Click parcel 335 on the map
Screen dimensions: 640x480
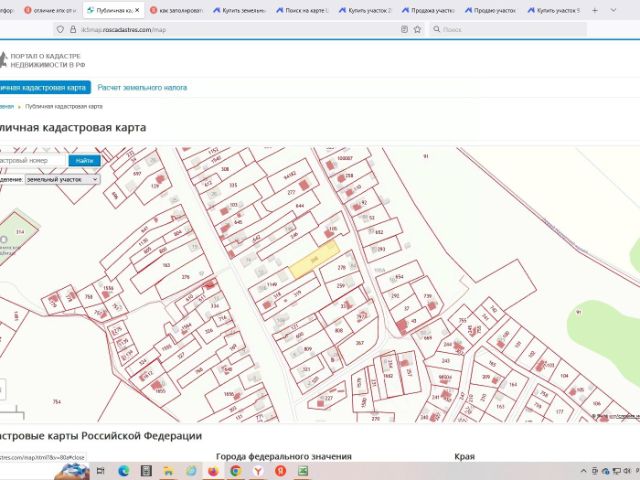[233, 185]
